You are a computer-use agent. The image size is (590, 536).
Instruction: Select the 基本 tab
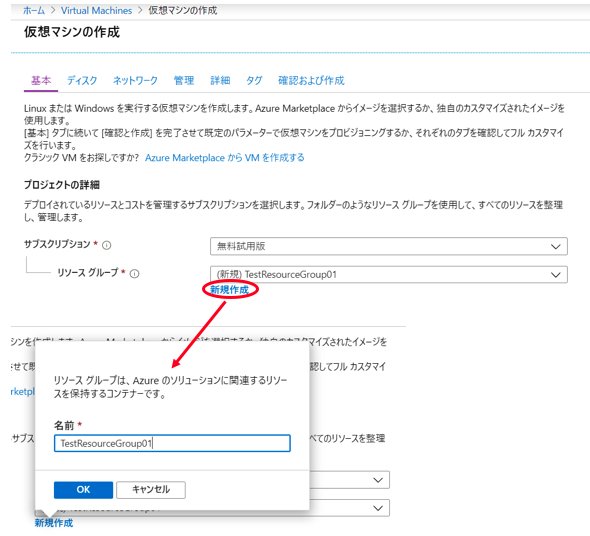coord(41,80)
